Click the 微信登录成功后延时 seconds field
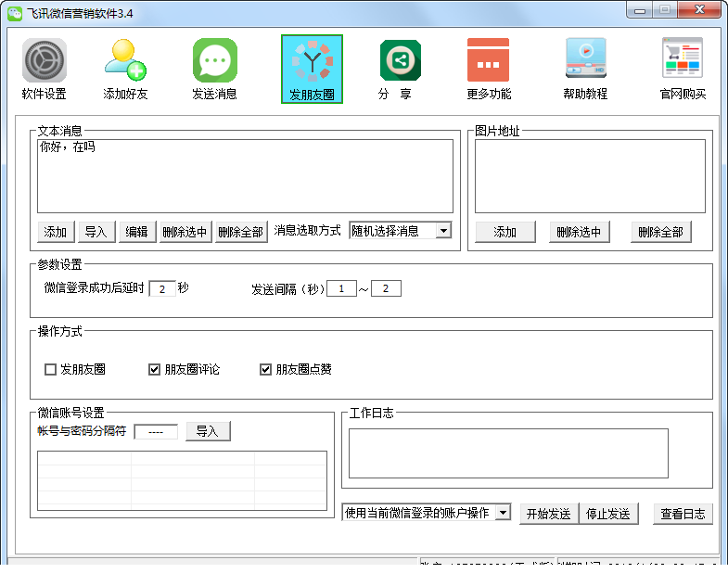Viewport: 728px width, 586px height. pos(162,288)
